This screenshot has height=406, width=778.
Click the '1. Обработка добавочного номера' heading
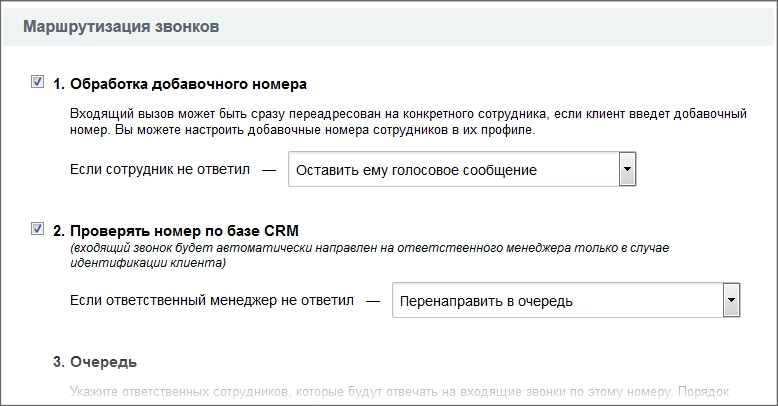click(x=180, y=84)
